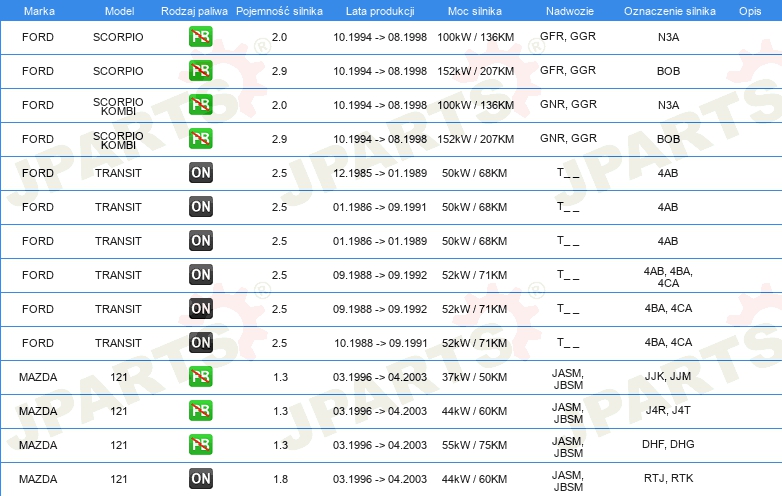Image resolution: width=782 pixels, height=496 pixels.
Task: Click GFR, GGR body cell in Scorpio 2.0 row
Action: pyautogui.click(x=568, y=36)
